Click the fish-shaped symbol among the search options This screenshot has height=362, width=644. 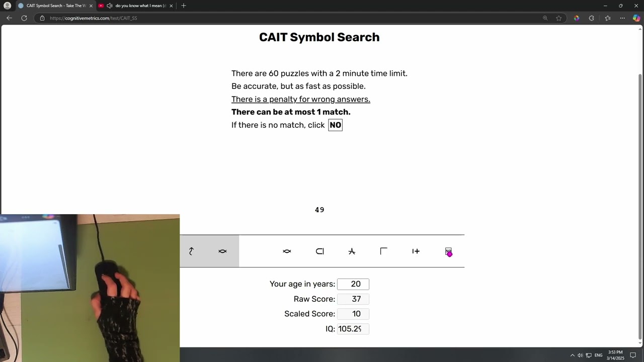click(x=287, y=251)
